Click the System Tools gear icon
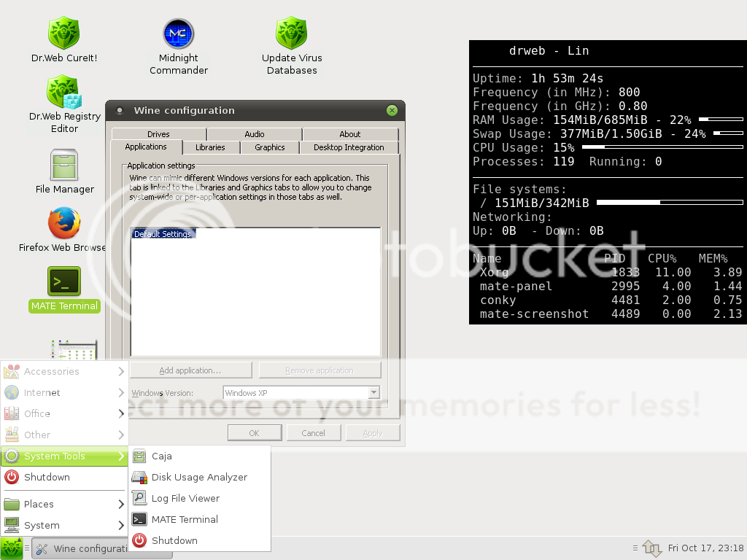 [12, 456]
